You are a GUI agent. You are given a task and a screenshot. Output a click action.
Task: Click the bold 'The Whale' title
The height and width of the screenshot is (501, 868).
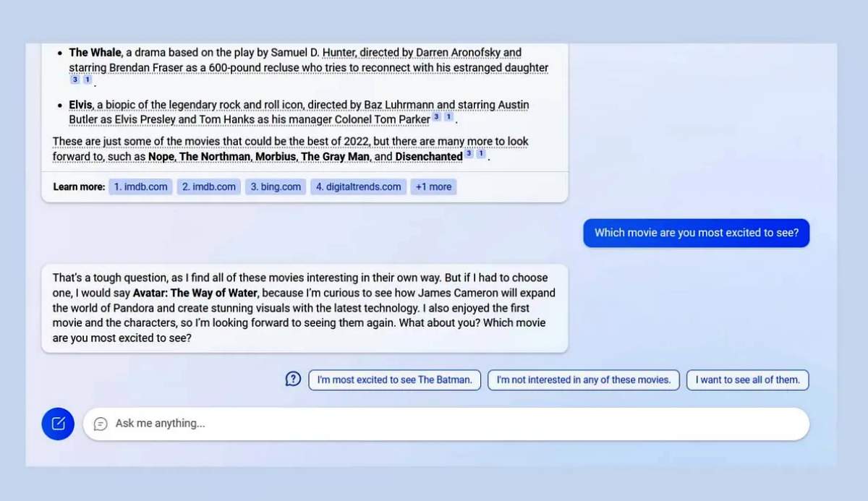coord(96,53)
